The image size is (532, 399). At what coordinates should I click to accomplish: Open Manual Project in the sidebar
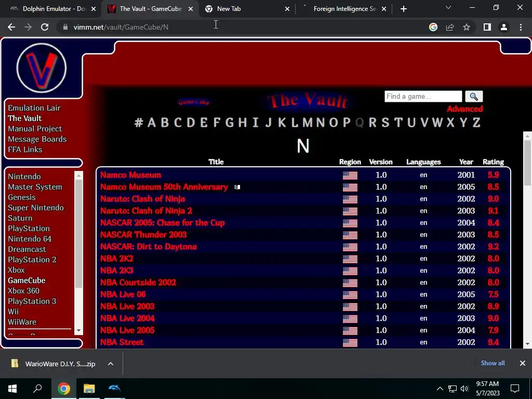(x=35, y=129)
